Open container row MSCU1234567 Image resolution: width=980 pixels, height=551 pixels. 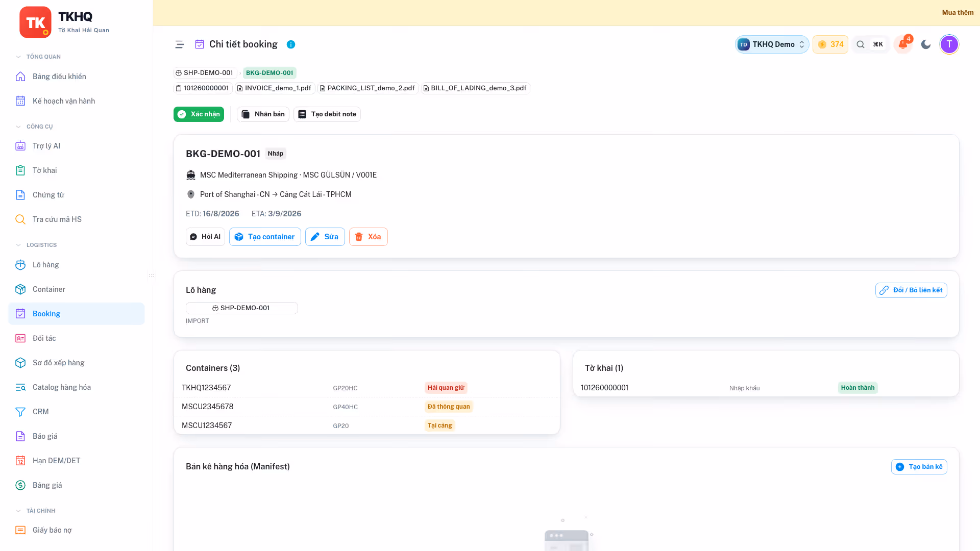pyautogui.click(x=366, y=425)
